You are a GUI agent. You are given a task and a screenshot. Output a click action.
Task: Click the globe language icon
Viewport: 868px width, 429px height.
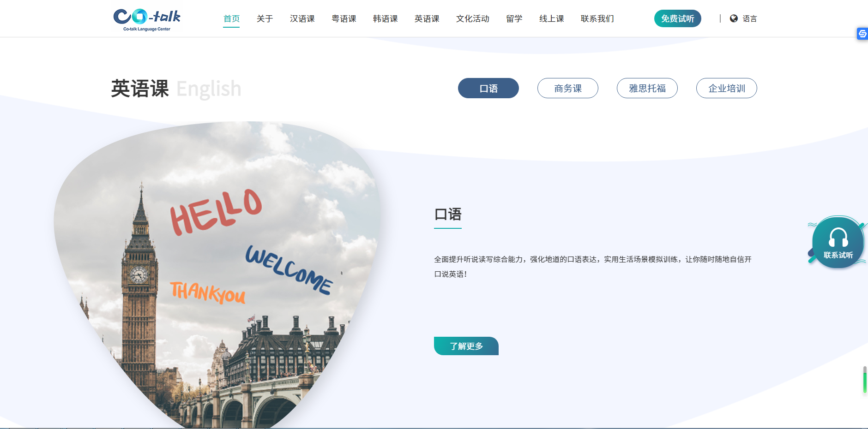point(734,18)
